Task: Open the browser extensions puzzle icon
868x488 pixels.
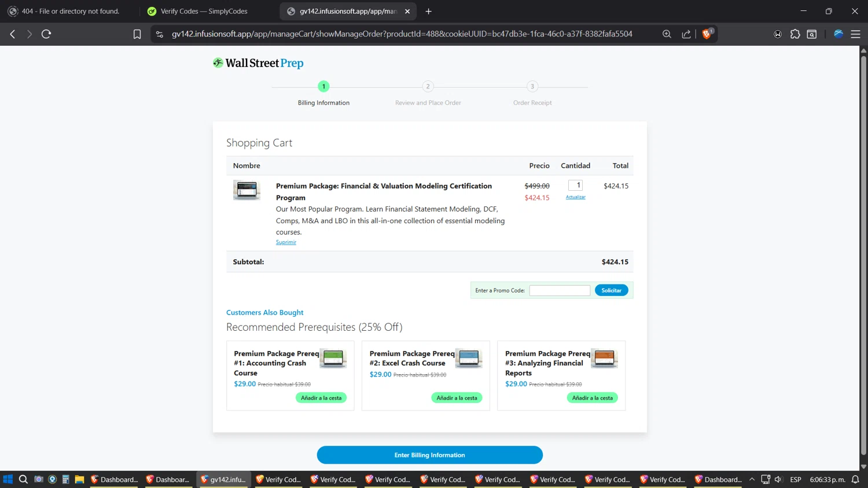Action: pos(795,34)
